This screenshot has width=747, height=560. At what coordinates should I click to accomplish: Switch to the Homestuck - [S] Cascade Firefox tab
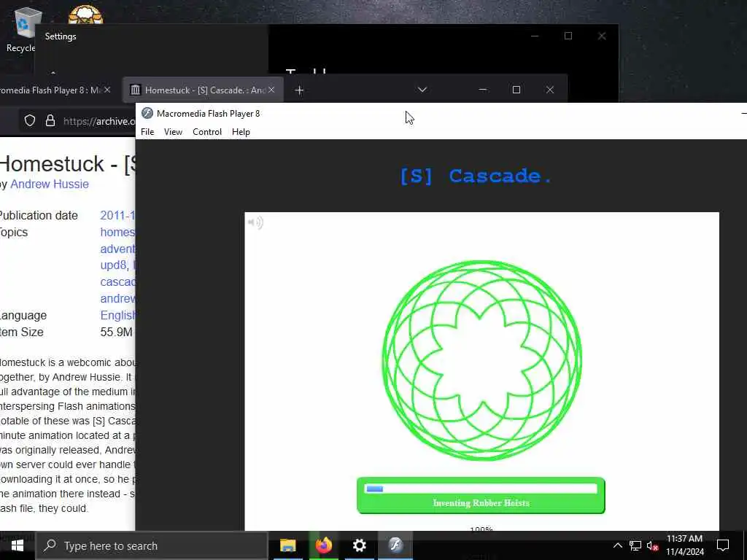204,90
